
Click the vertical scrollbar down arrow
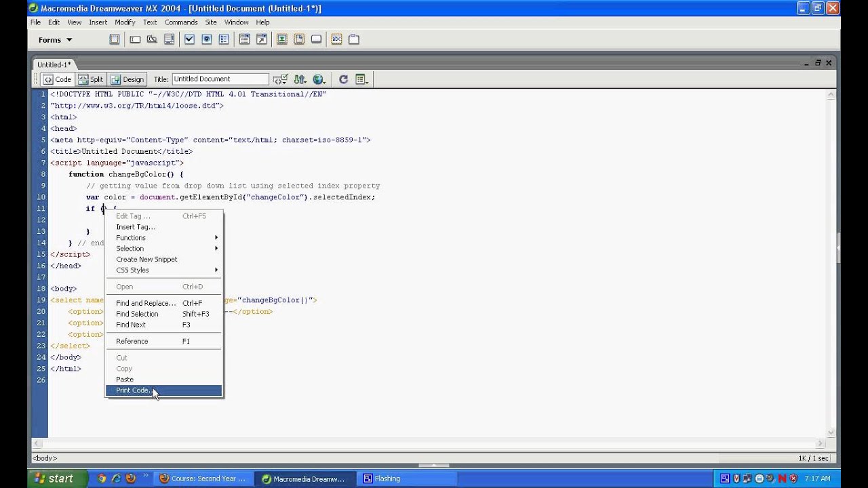point(831,432)
